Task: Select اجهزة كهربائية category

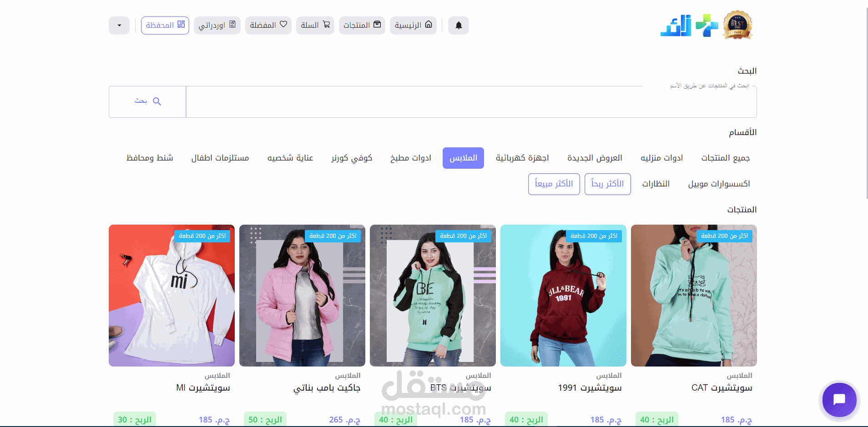Action: click(522, 158)
